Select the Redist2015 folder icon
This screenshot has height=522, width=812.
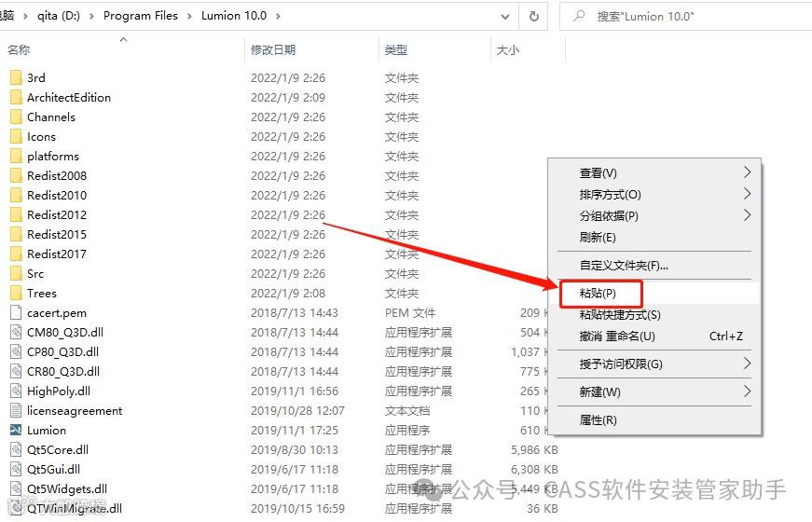tap(16, 235)
